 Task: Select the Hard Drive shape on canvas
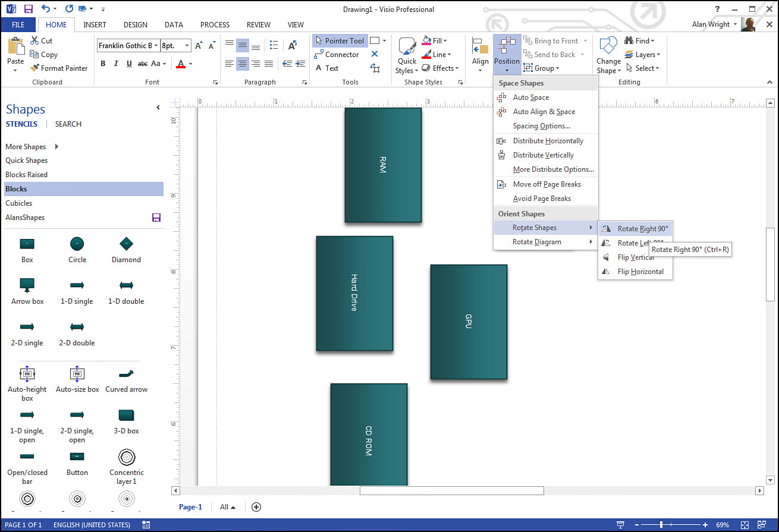[354, 293]
